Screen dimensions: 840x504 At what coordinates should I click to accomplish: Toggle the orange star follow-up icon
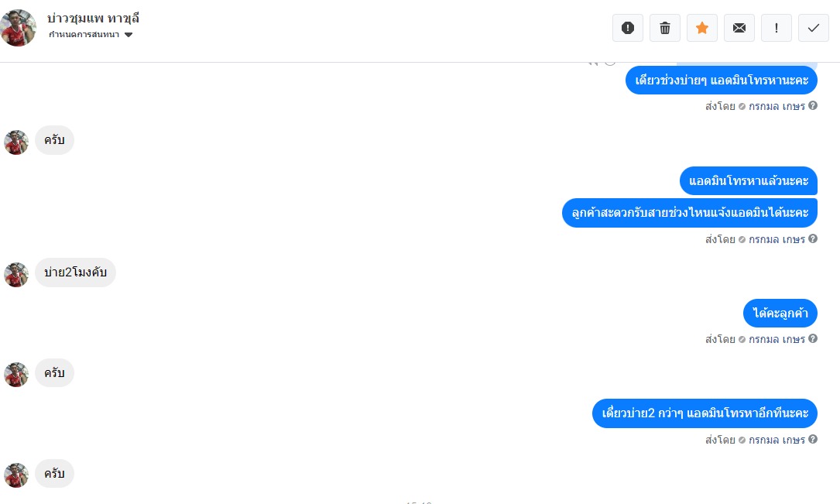tap(701, 28)
